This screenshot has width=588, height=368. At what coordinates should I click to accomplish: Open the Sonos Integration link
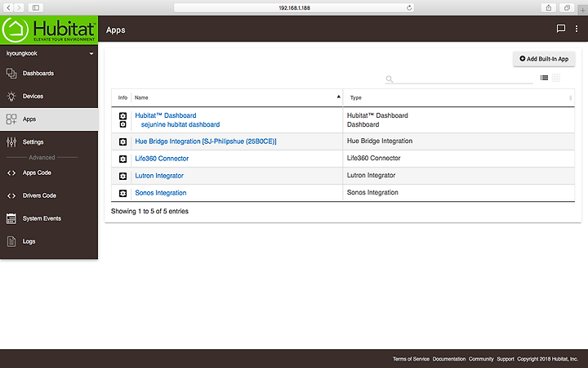click(x=161, y=193)
